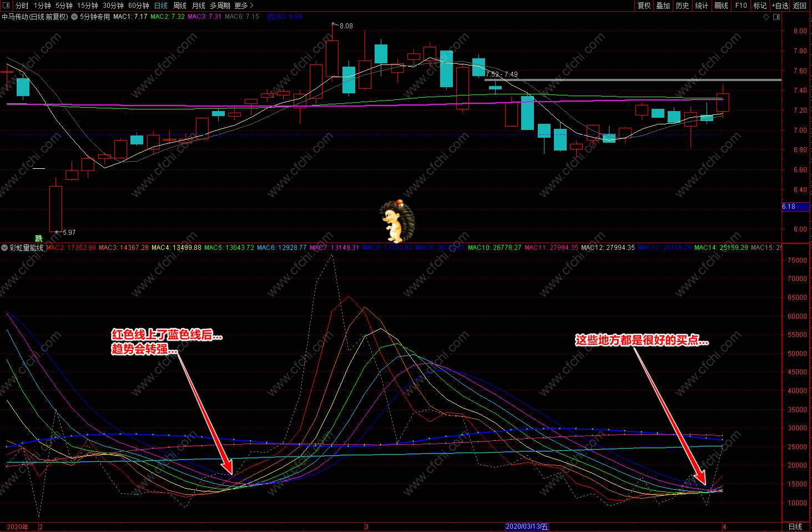Click the diamond marker icon at top right
Image resolution: width=812 pixels, height=532 pixels.
(x=766, y=17)
